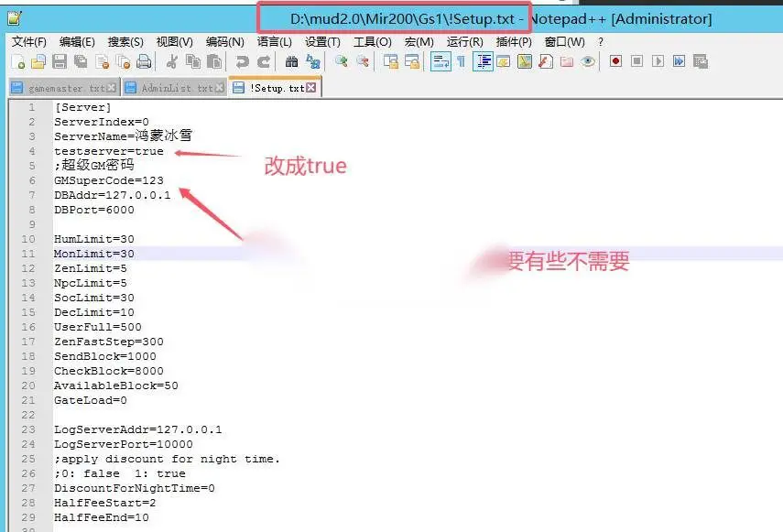
Task: Open the 语言(L) menu
Action: [x=274, y=42]
